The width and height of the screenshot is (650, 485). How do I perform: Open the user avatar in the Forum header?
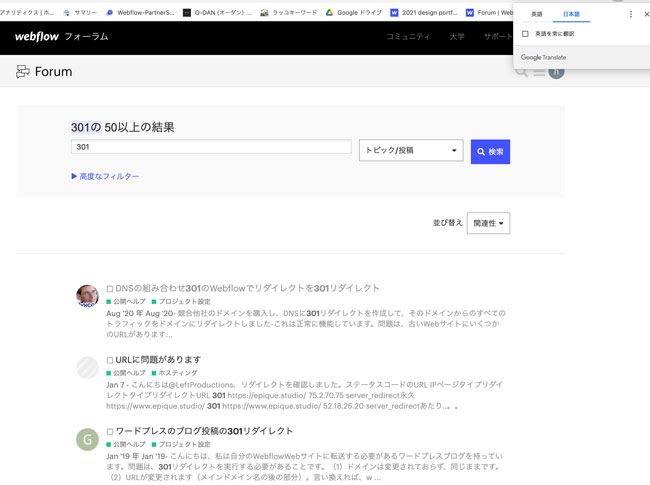pos(556,72)
